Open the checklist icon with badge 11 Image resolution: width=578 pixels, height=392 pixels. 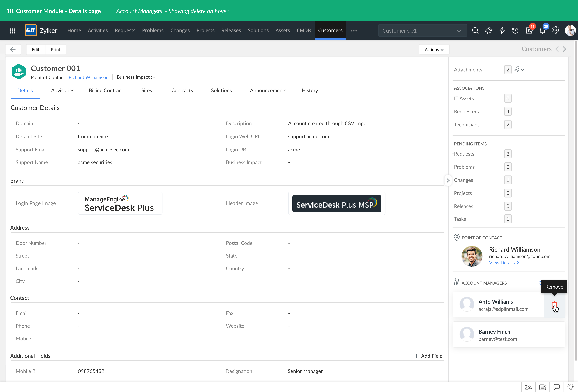coord(529,30)
